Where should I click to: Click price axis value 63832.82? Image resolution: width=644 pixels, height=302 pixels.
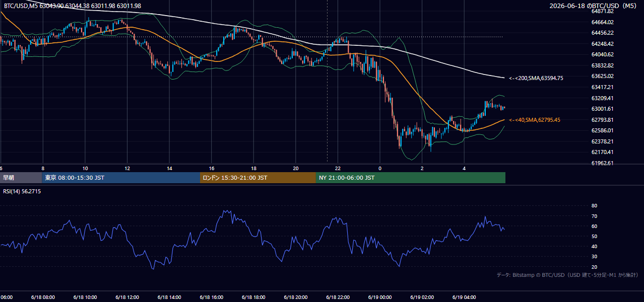(x=602, y=65)
